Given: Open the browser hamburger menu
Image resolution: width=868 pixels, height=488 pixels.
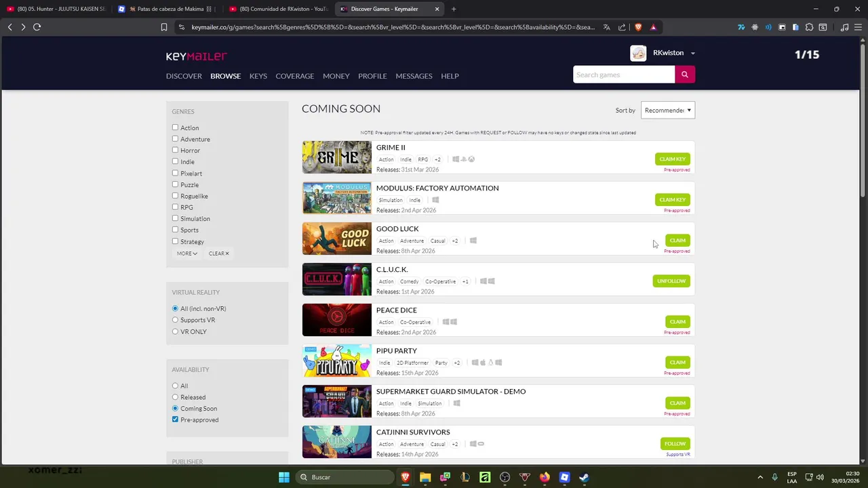Looking at the screenshot, I should pyautogui.click(x=858, y=27).
